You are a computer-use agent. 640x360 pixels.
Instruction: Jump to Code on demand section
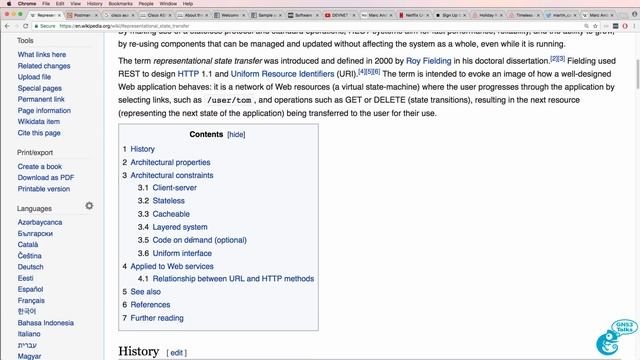(x=200, y=240)
